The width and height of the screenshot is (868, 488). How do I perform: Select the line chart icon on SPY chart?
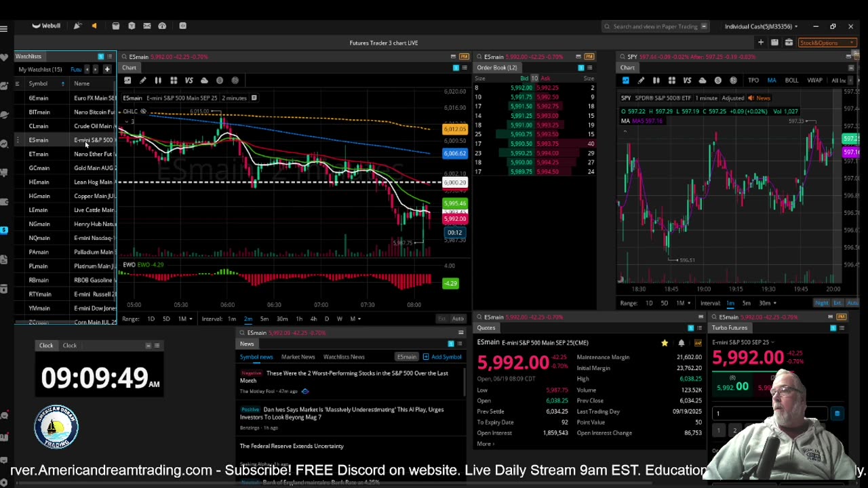625,81
